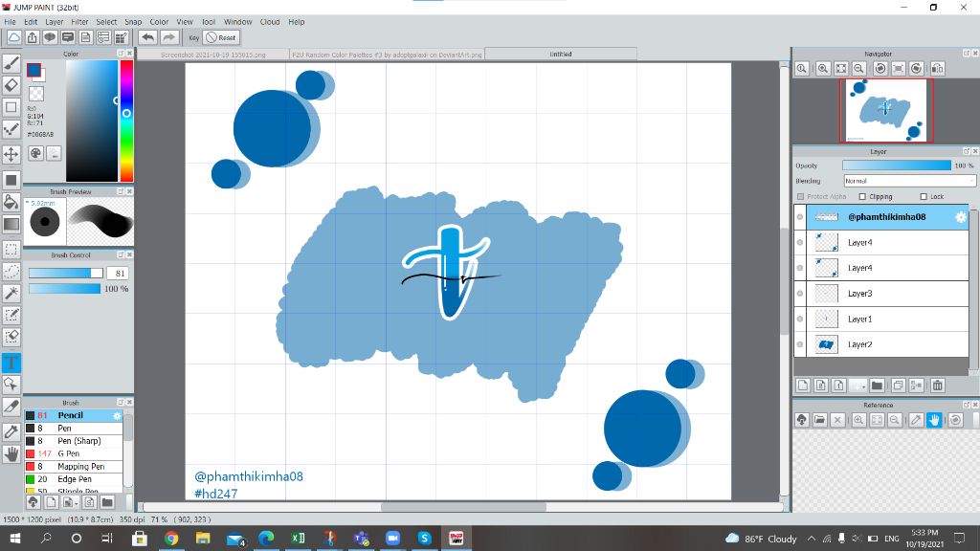This screenshot has height=551, width=980.
Task: Click the brush size slider bar
Action: pos(66,273)
